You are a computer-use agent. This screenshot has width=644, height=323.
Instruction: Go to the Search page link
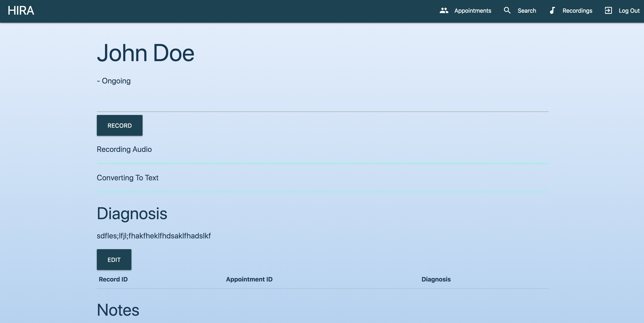click(526, 11)
